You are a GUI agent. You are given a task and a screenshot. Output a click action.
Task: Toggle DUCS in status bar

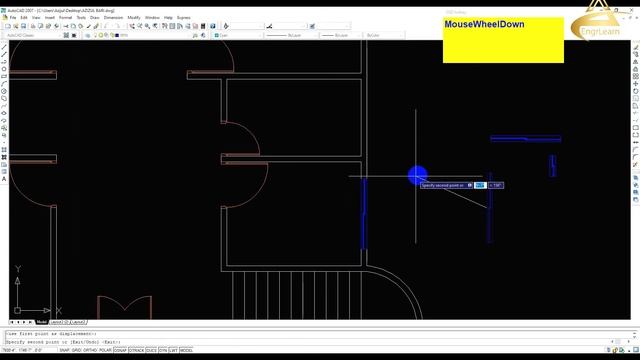[x=151, y=350]
